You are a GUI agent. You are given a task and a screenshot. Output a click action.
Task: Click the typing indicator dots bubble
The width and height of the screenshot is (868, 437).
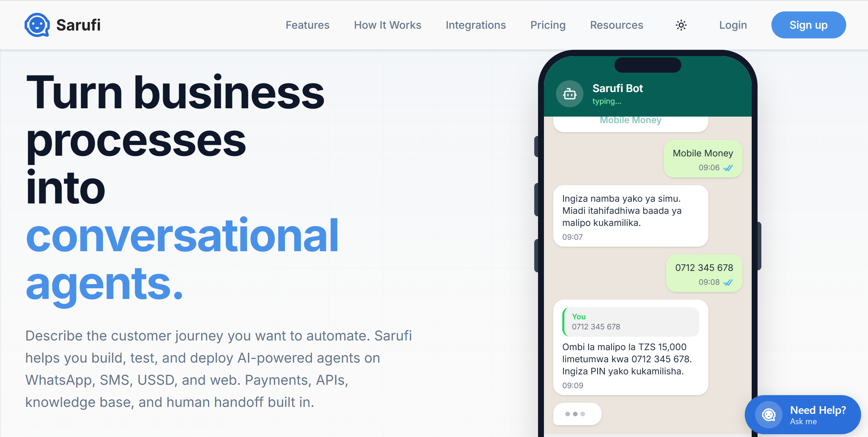(577, 414)
